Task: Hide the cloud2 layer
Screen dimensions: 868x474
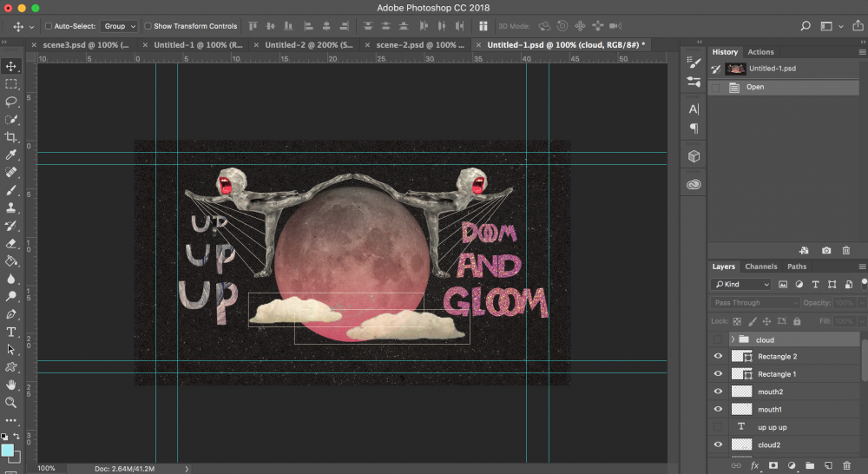Action: 718,444
